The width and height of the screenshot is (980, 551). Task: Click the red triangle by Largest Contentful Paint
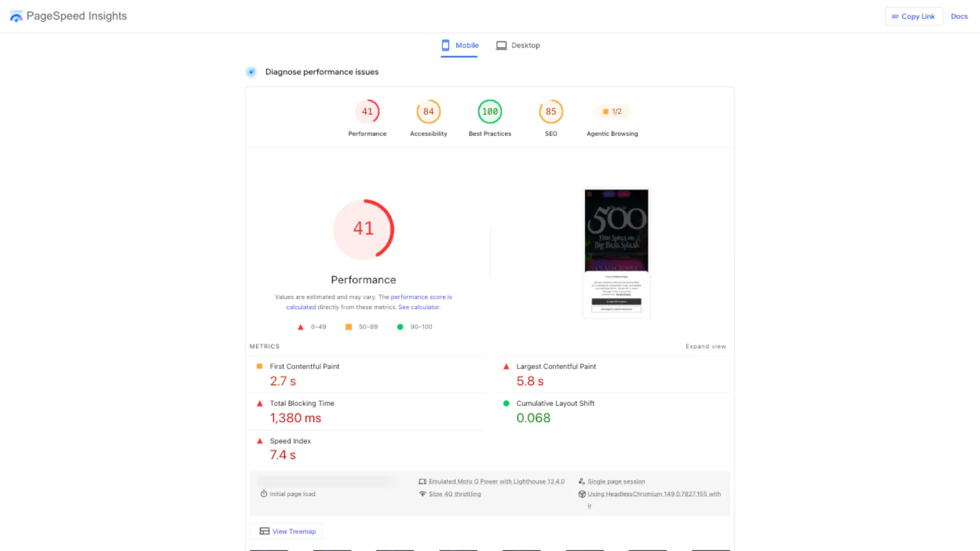(x=506, y=366)
